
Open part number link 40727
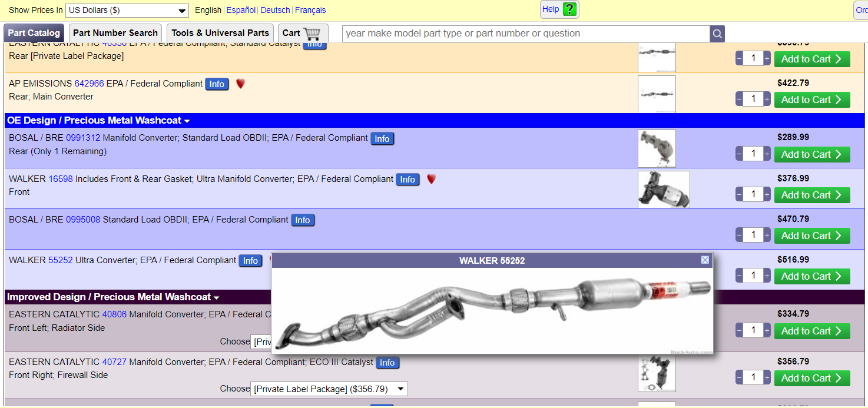tap(114, 361)
